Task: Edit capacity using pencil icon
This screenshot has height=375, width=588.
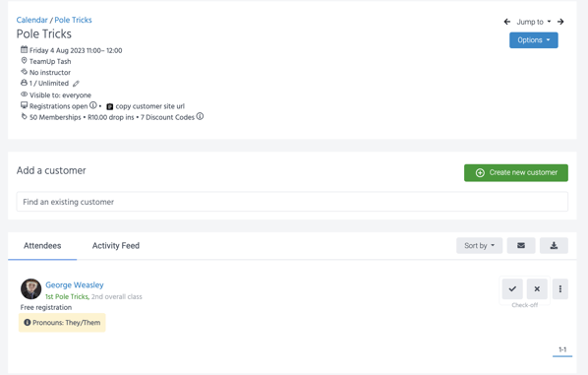Action: pyautogui.click(x=76, y=84)
